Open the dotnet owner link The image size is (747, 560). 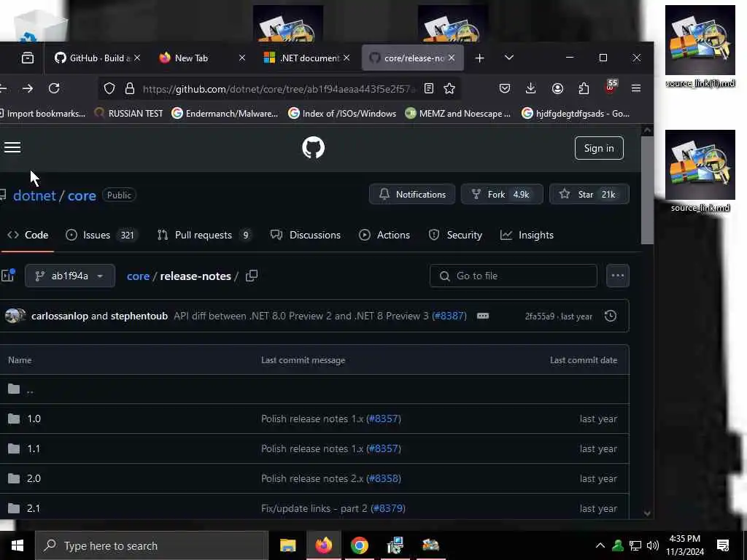pos(34,195)
